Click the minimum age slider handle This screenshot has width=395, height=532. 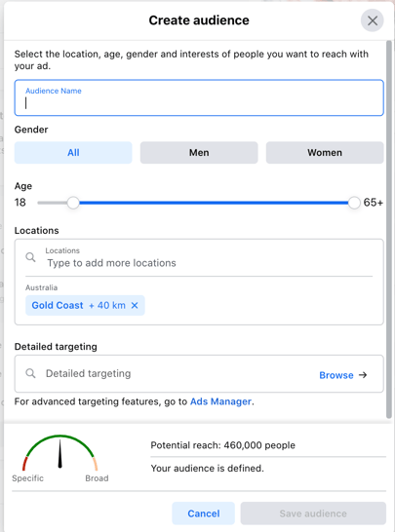[73, 203]
